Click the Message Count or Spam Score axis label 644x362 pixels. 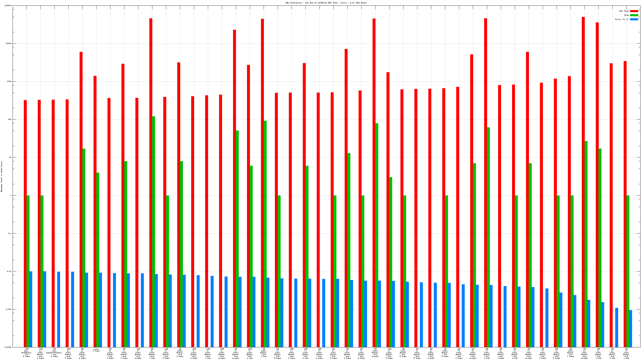[2, 176]
